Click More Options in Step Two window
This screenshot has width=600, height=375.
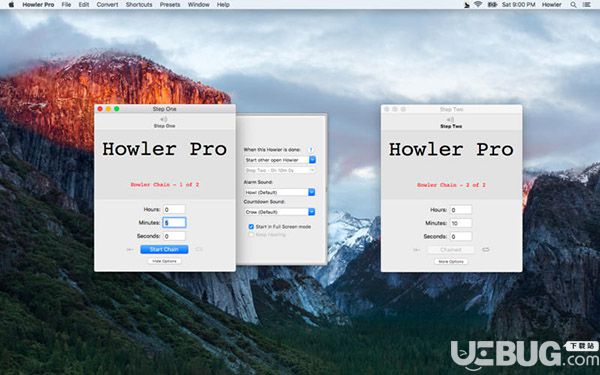pyautogui.click(x=451, y=262)
